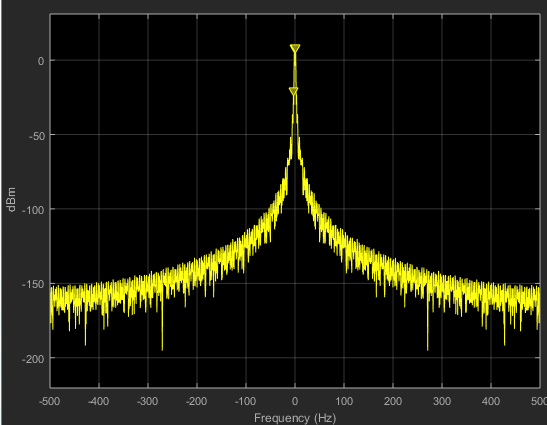
Task: Click the 'Frequency (Hz)' axis label
Action: (x=295, y=418)
